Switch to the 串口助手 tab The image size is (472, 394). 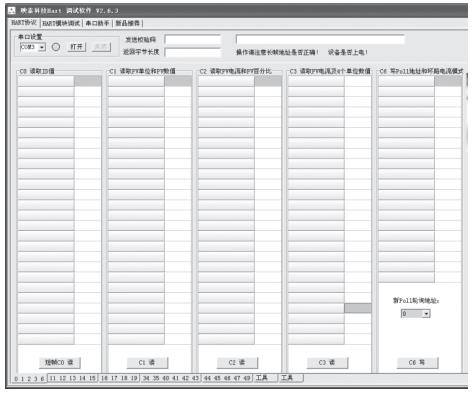[x=97, y=23]
